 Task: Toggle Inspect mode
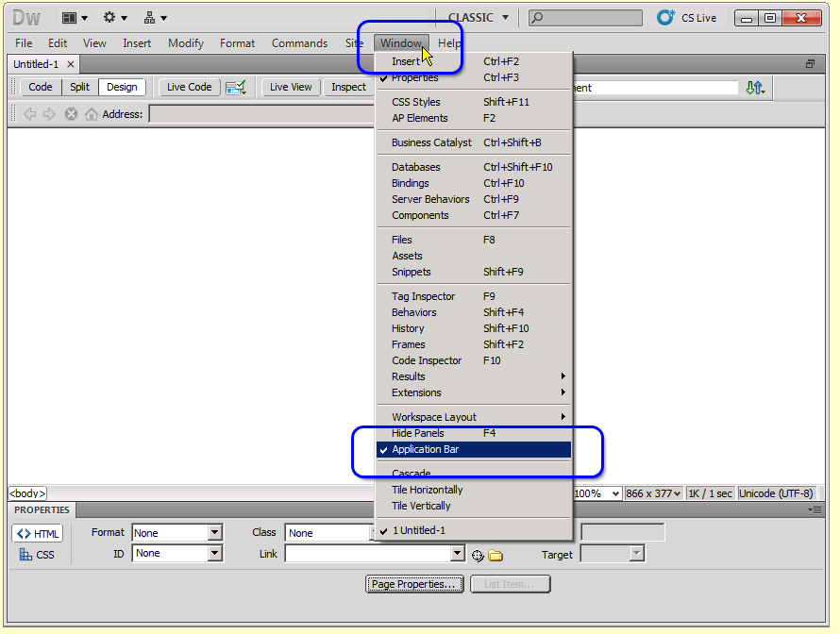tap(348, 87)
